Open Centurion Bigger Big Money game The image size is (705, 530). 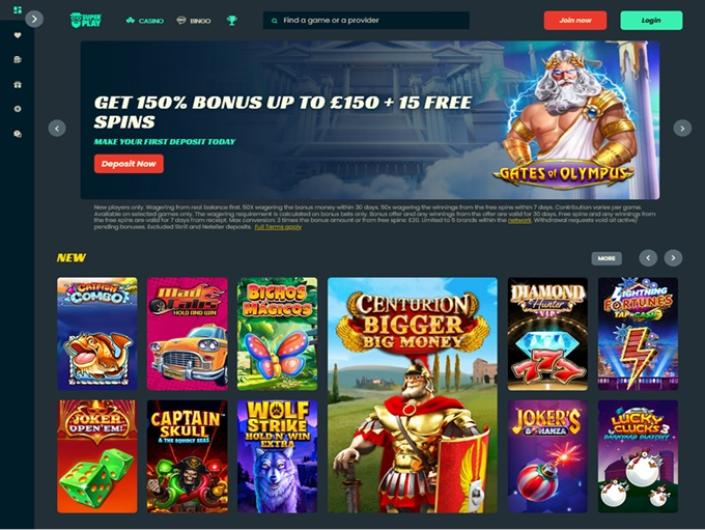(x=412, y=395)
